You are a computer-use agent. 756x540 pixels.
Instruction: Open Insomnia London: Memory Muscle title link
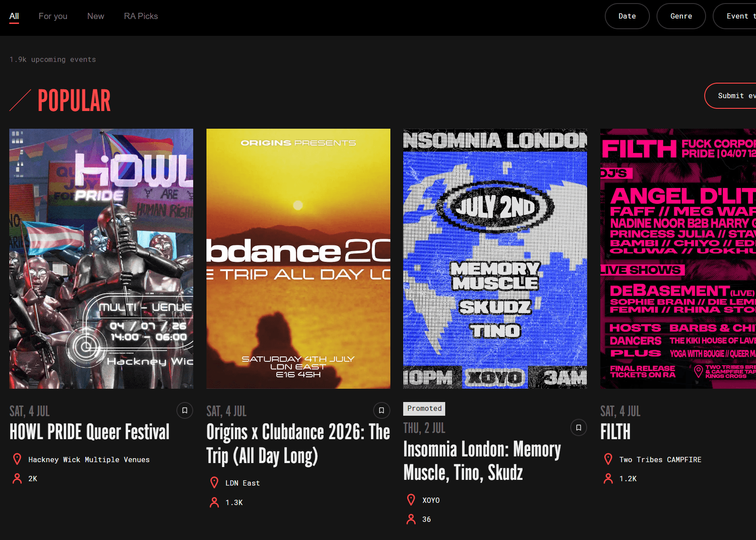482,461
